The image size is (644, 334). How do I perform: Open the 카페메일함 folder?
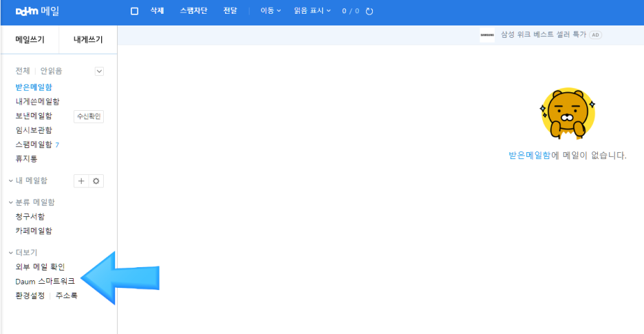point(34,231)
